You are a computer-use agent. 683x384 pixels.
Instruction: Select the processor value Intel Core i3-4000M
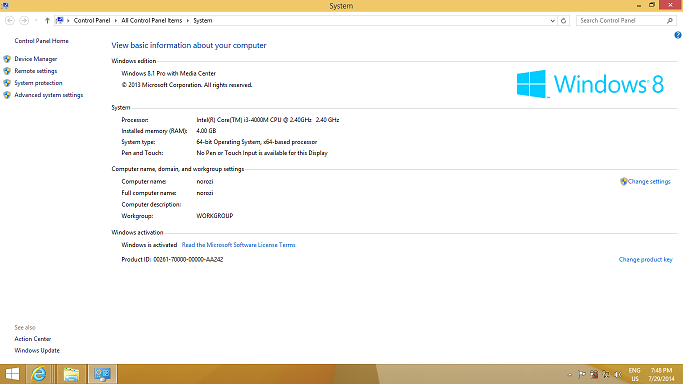click(x=268, y=120)
